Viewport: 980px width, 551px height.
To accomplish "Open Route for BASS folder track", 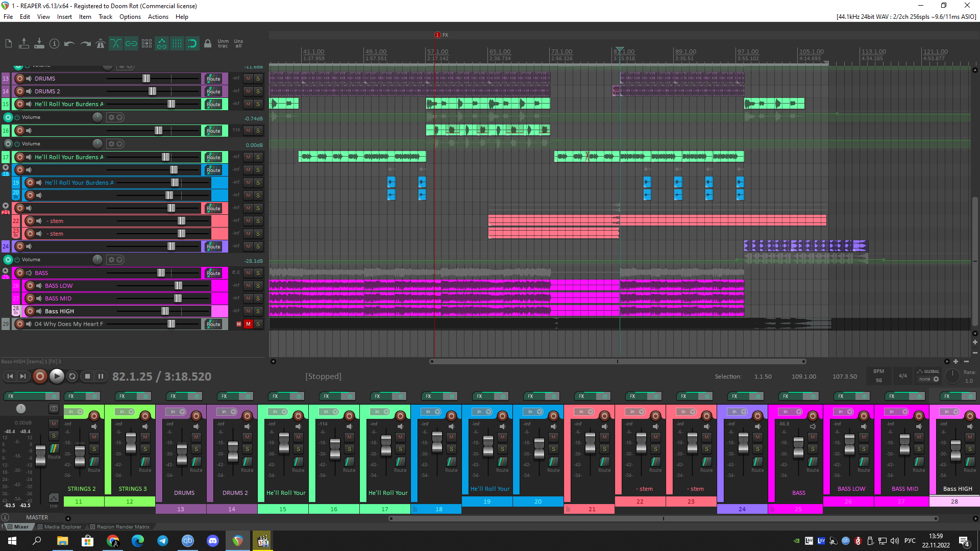I will coord(213,273).
